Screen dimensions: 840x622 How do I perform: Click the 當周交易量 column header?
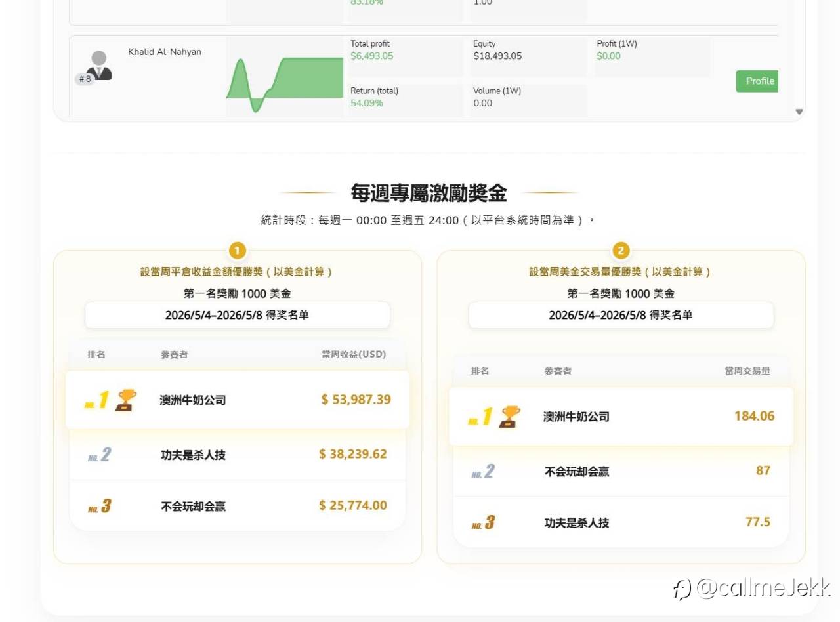[x=747, y=371]
